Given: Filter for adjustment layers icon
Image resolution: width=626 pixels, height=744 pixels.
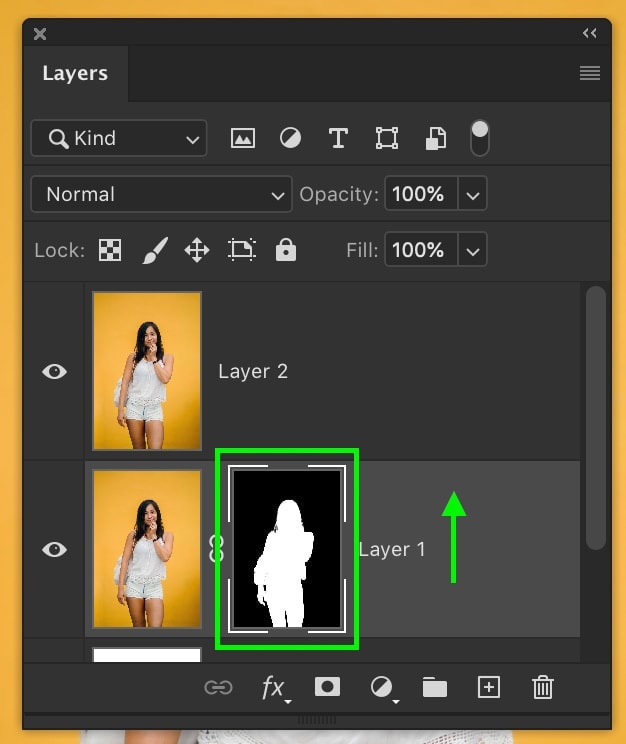Looking at the screenshot, I should coord(290,139).
